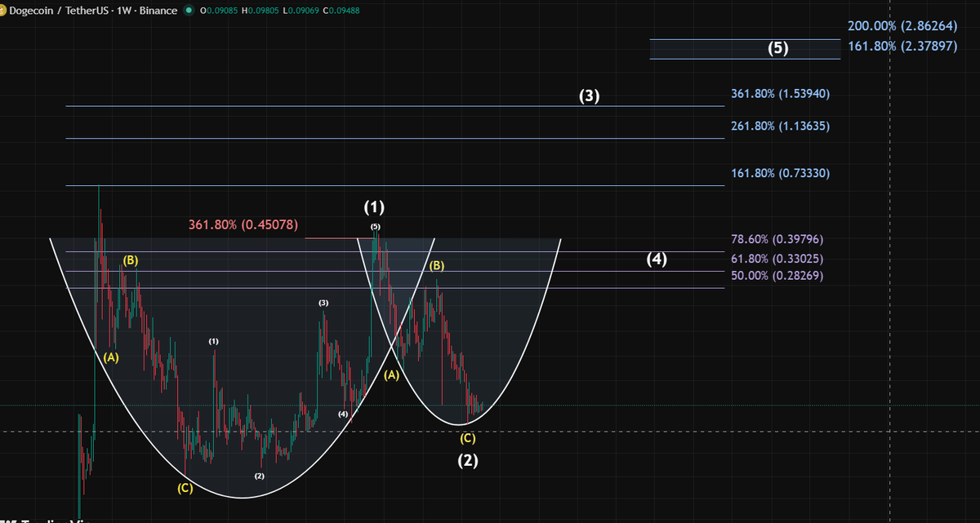Click the large white (3) wave label
Screen dimensions: 980x523
point(590,95)
